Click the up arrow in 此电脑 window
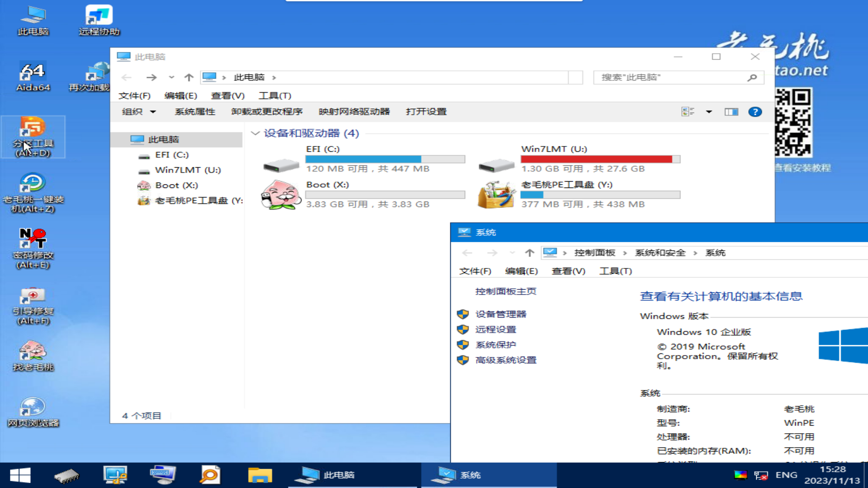 tap(189, 78)
